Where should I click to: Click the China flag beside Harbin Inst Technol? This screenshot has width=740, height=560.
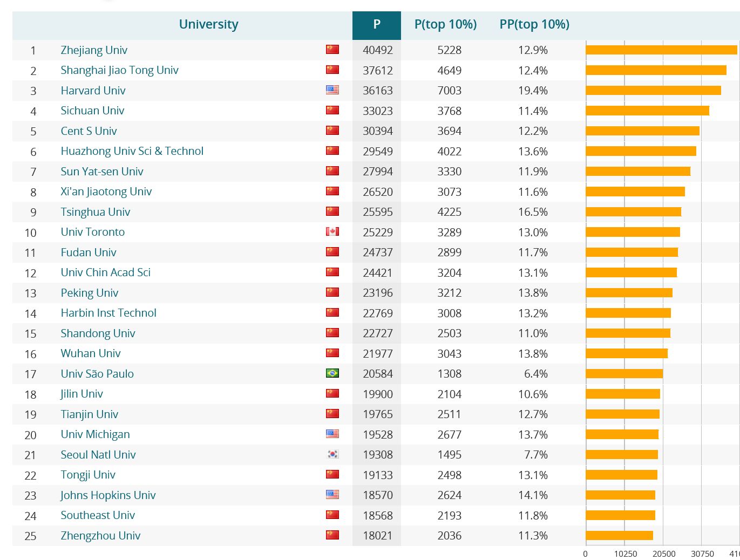(332, 312)
